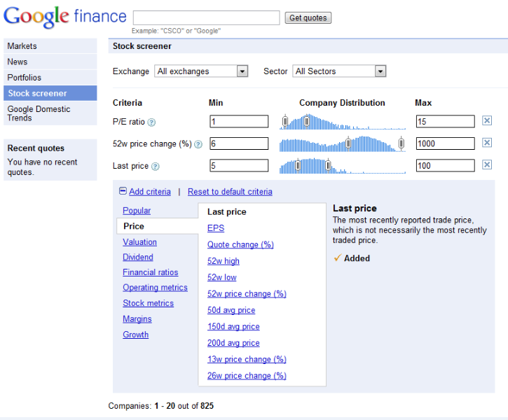Click the Last price Min field
Image resolution: width=508 pixels, height=420 pixels.
click(x=239, y=166)
